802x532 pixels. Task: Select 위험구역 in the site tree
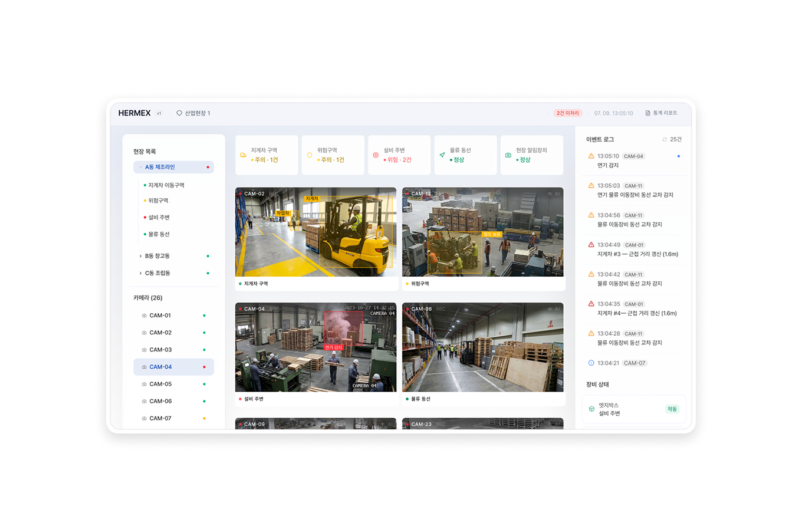(x=158, y=201)
